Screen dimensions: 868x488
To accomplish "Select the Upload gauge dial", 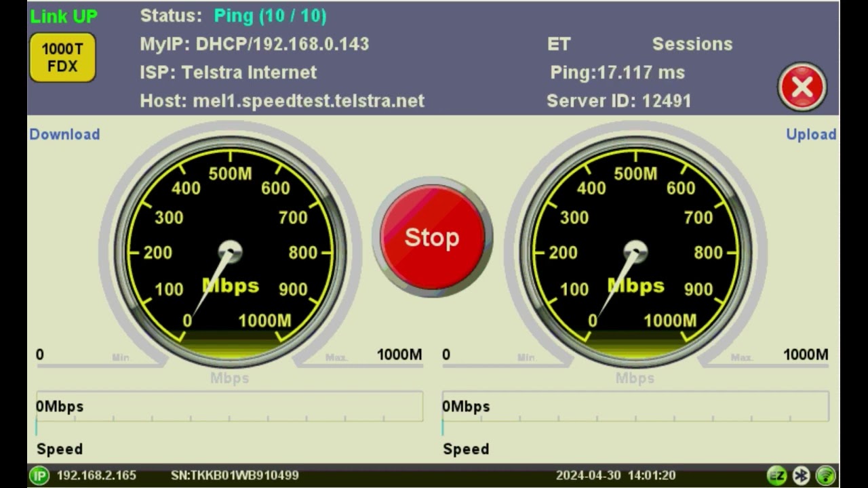I will [635, 252].
